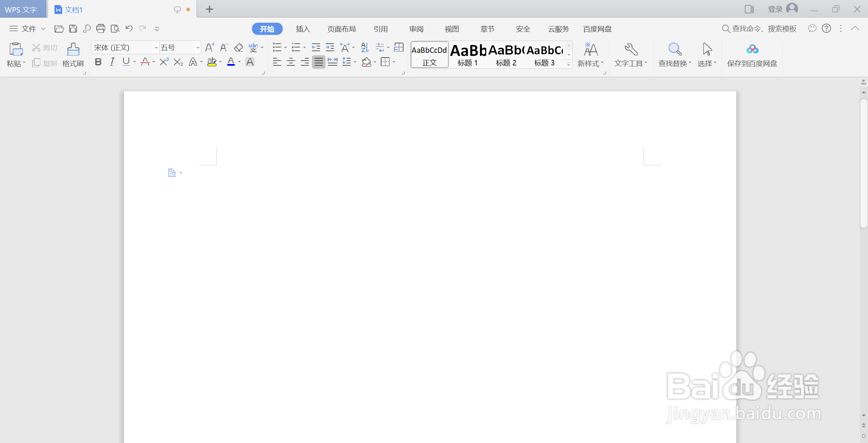Open the font name dropdown 宋体
The height and width of the screenshot is (443, 868).
(x=156, y=48)
